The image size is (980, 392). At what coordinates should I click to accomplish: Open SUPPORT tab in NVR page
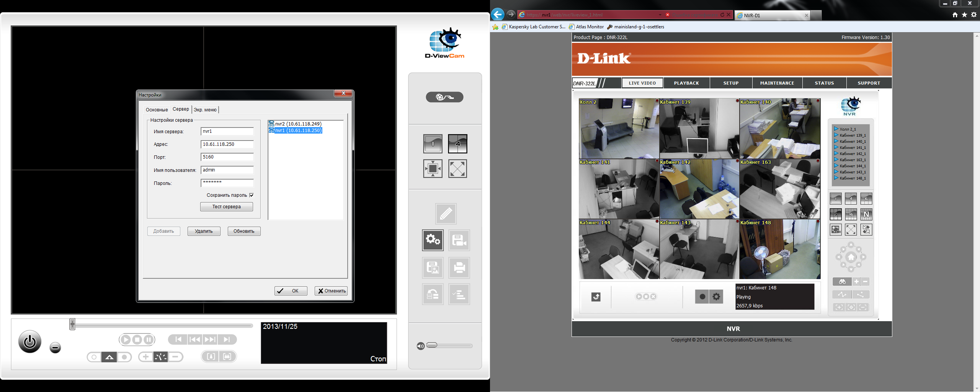coord(869,83)
